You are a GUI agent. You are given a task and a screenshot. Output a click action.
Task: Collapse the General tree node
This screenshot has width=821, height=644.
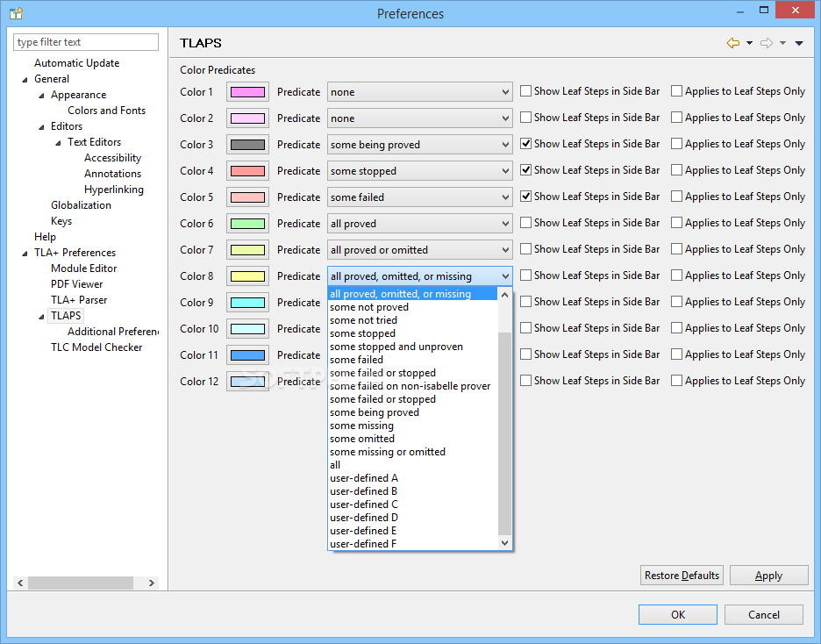coord(25,80)
